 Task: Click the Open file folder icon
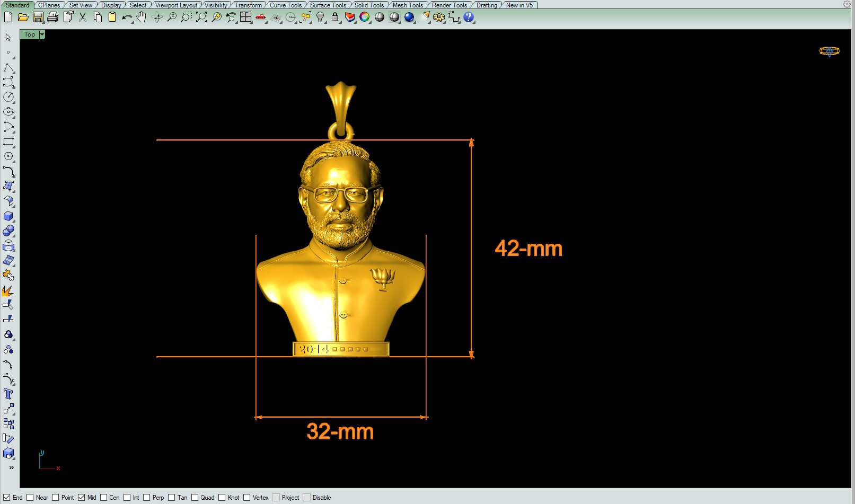(x=23, y=17)
